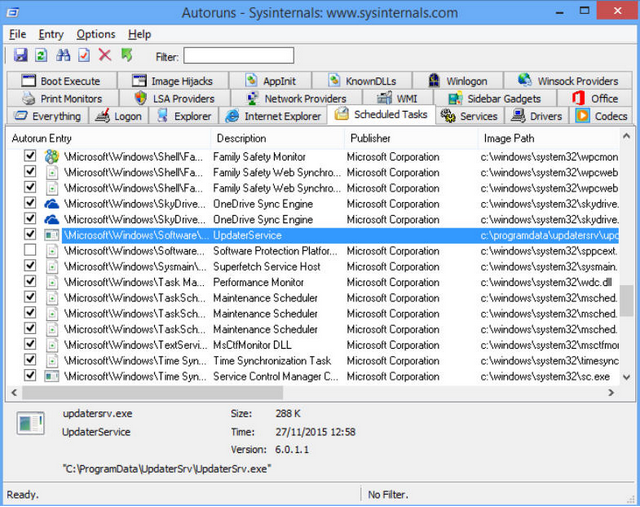Click the large updatersrv.exe icon in details pane
Viewport: 640px width, 507px height.
(x=30, y=423)
